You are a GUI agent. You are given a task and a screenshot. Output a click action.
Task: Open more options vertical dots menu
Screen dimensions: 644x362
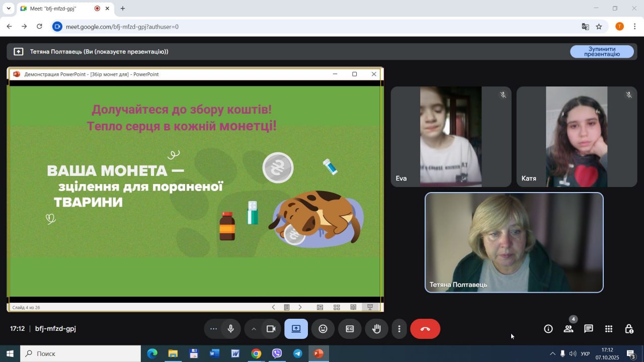(x=399, y=329)
